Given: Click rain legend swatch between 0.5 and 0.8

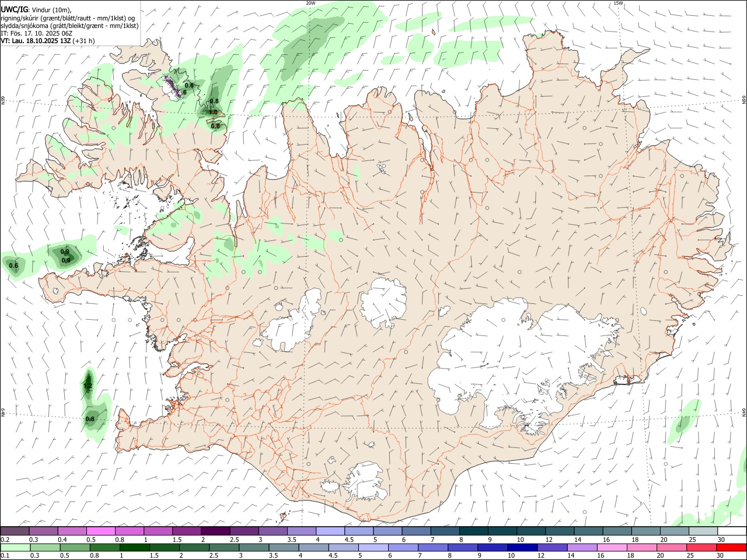Looking at the screenshot, I should click(76, 548).
